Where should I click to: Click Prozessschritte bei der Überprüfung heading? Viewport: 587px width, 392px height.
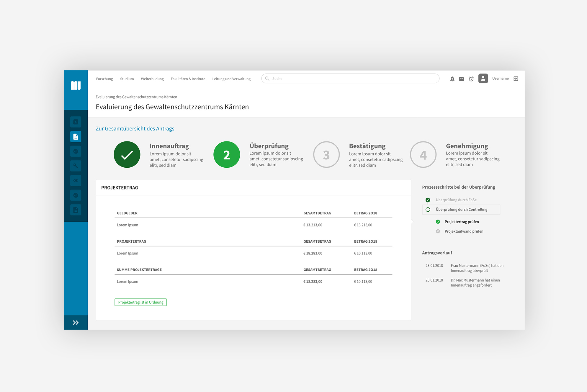tap(458, 187)
